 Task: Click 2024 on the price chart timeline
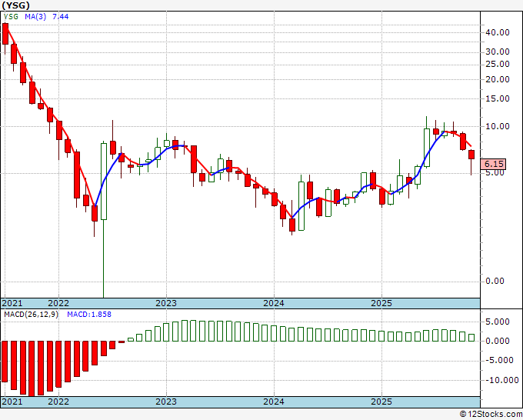[274, 303]
